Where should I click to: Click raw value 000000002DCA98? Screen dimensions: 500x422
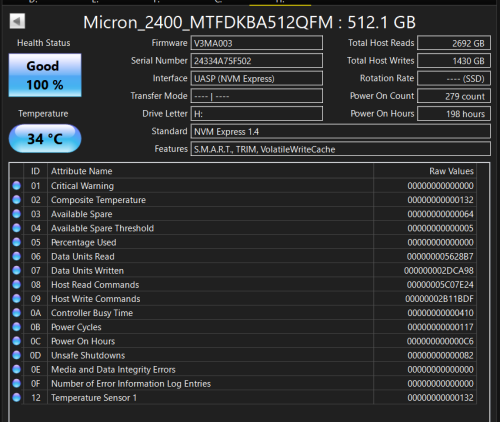point(439,270)
